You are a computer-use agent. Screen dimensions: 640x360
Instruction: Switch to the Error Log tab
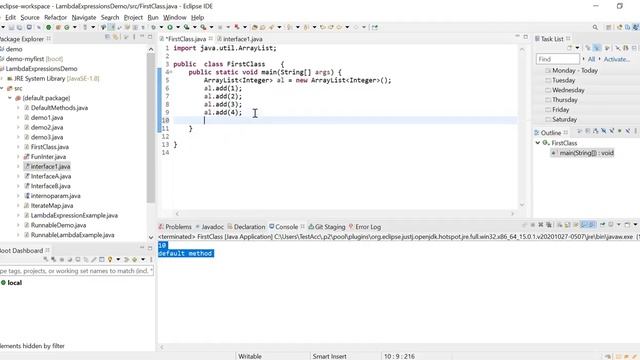(365, 227)
